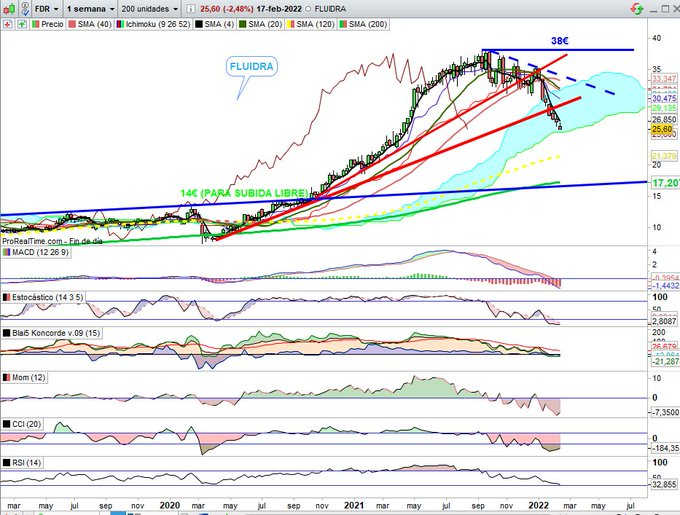Click the SMA (20) green color swatch
This screenshot has width=680, height=515.
243,24
